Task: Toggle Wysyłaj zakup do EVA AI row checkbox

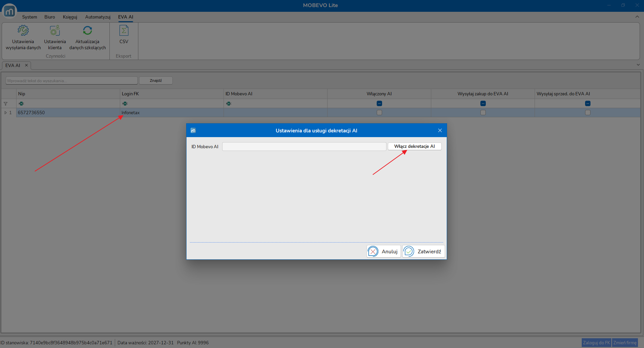Action: pyautogui.click(x=483, y=113)
